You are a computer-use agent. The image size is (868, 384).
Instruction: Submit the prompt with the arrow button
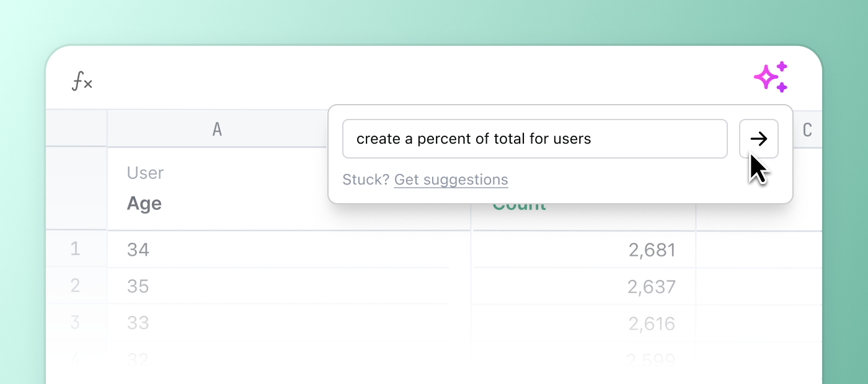click(758, 139)
